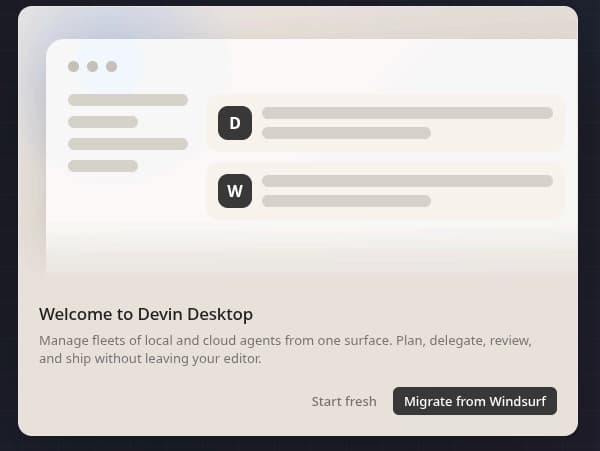Click the long placeholder line beside W icon
Viewport: 600px width, 451px height.
click(x=407, y=181)
